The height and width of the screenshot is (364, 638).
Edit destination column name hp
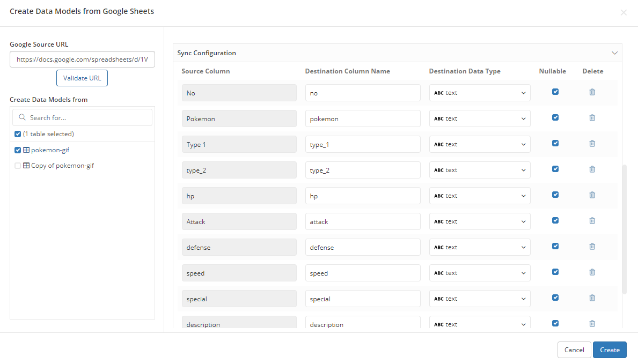[363, 196]
